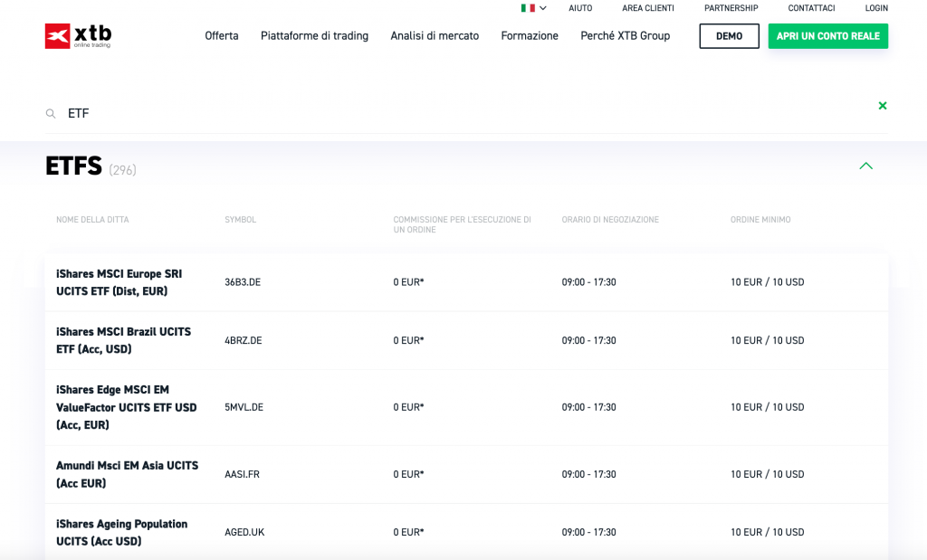Open the Offerta menu
Viewport: 927px width, 560px height.
pos(222,36)
